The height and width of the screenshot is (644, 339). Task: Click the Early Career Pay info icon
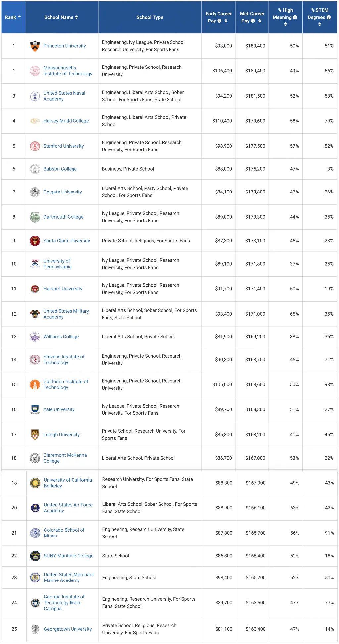[219, 21]
